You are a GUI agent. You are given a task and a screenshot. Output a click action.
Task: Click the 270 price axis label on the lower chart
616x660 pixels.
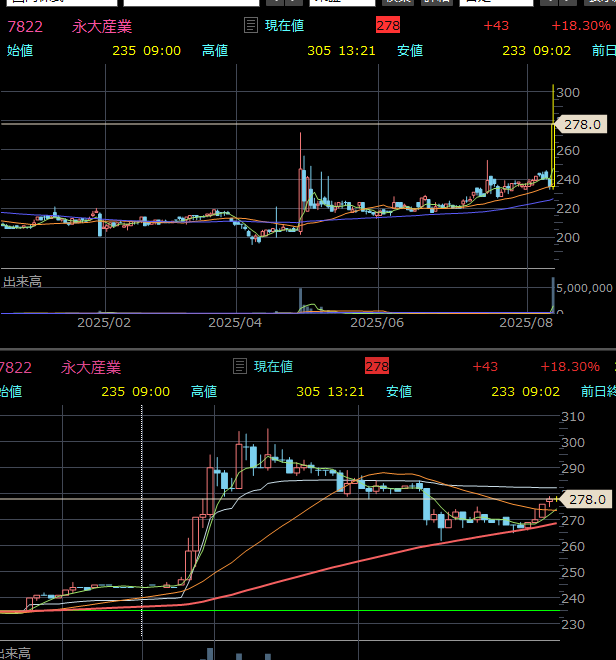tap(573, 521)
